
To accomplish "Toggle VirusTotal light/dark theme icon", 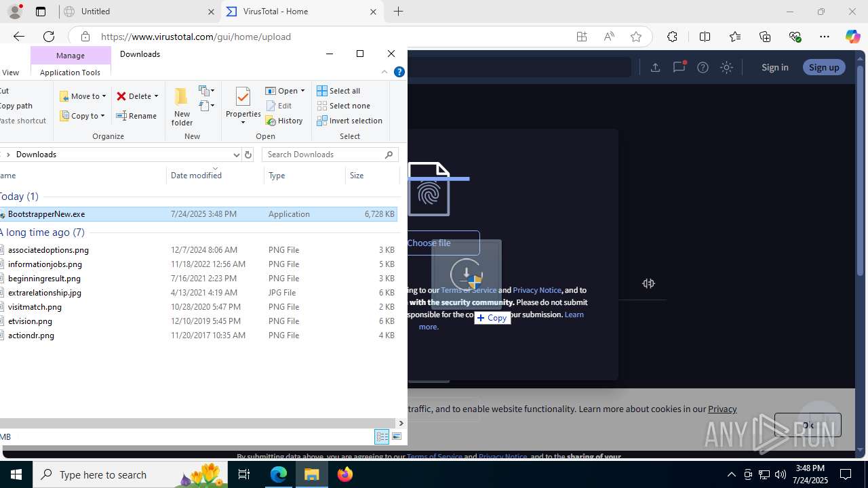I will point(726,67).
